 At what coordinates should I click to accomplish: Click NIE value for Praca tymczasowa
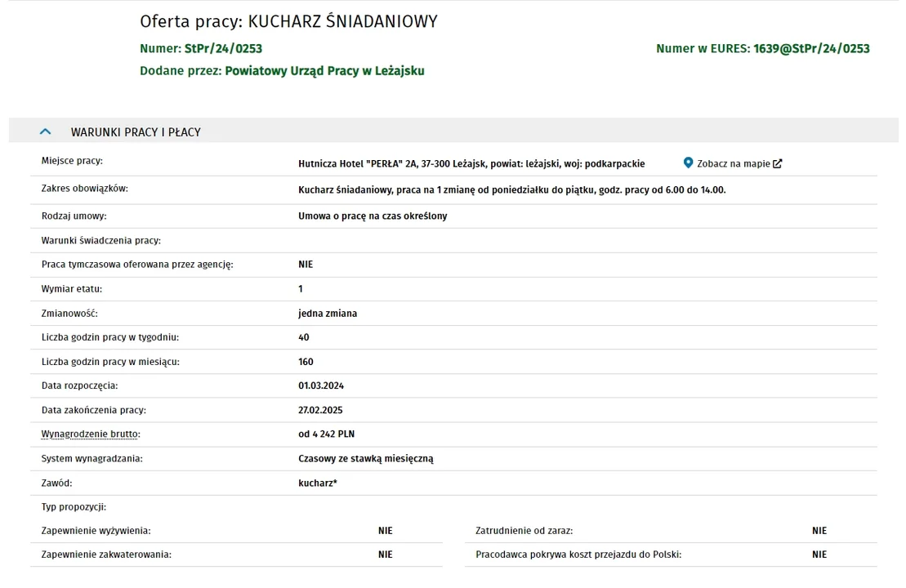tap(306, 264)
